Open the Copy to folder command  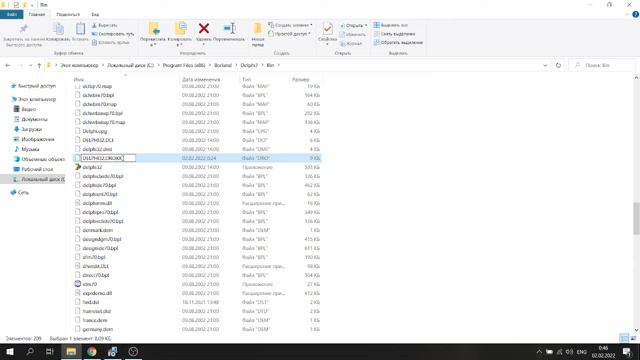pos(180,34)
